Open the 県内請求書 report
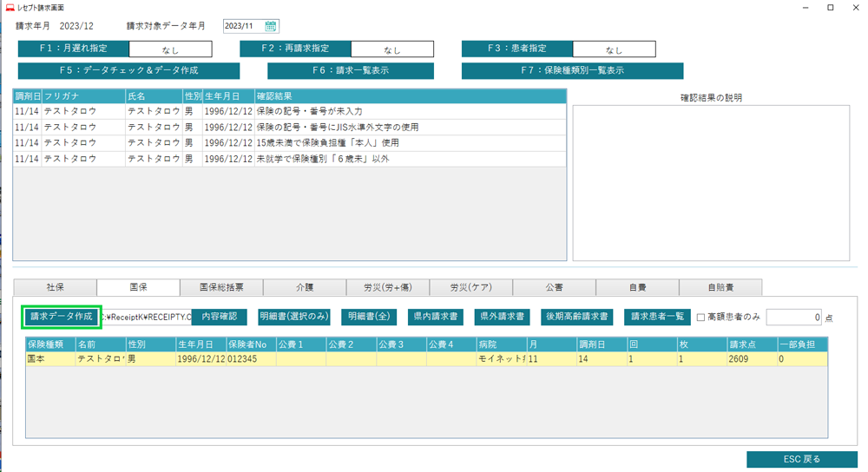Screen dimensions: 868x472 436,317
